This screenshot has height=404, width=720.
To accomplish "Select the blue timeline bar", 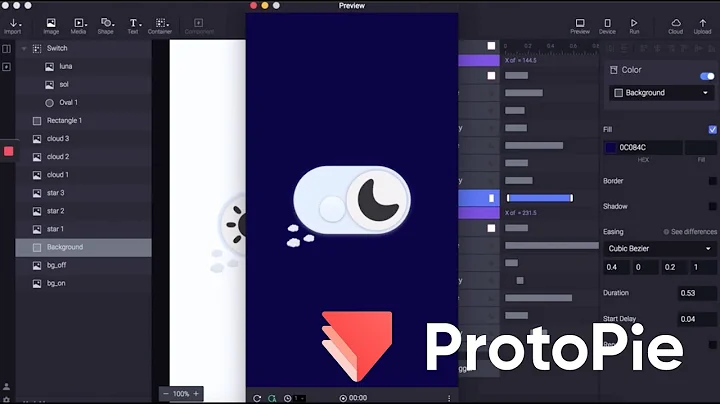I will click(540, 198).
